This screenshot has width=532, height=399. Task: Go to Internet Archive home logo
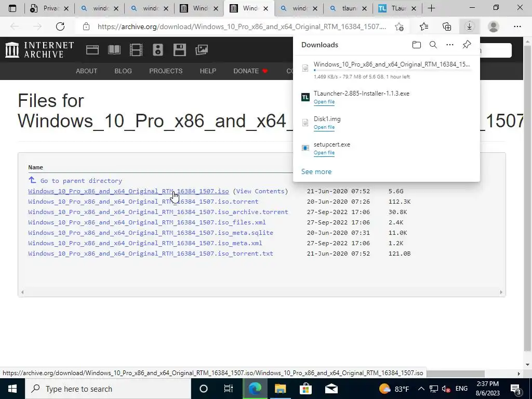pyautogui.click(x=39, y=50)
